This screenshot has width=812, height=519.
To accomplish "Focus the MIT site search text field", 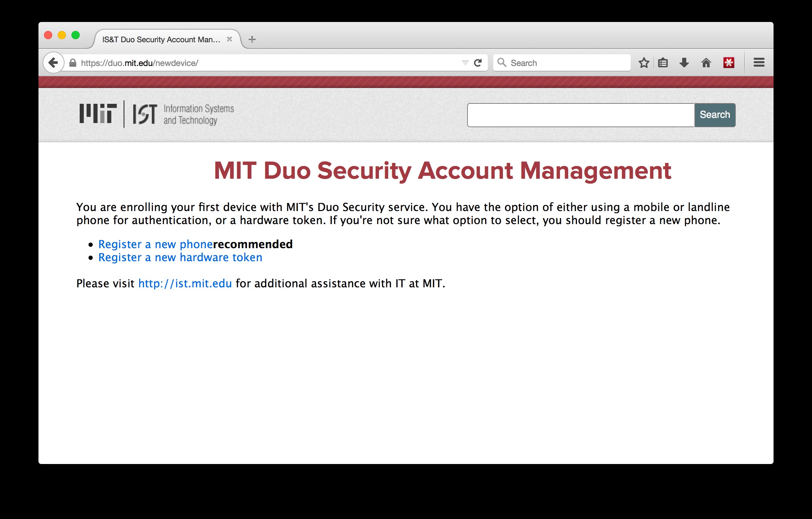I will (x=581, y=115).
